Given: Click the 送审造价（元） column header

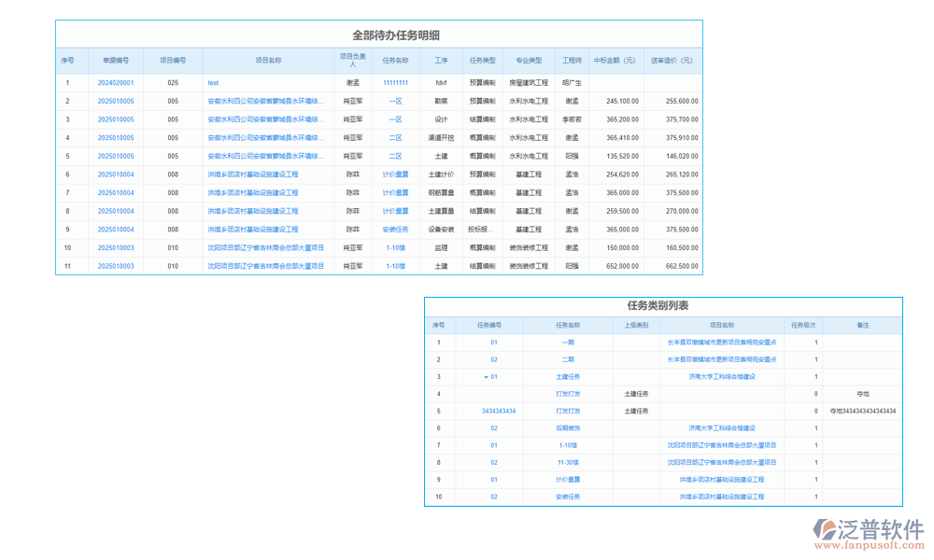Looking at the screenshot, I should (x=672, y=61).
